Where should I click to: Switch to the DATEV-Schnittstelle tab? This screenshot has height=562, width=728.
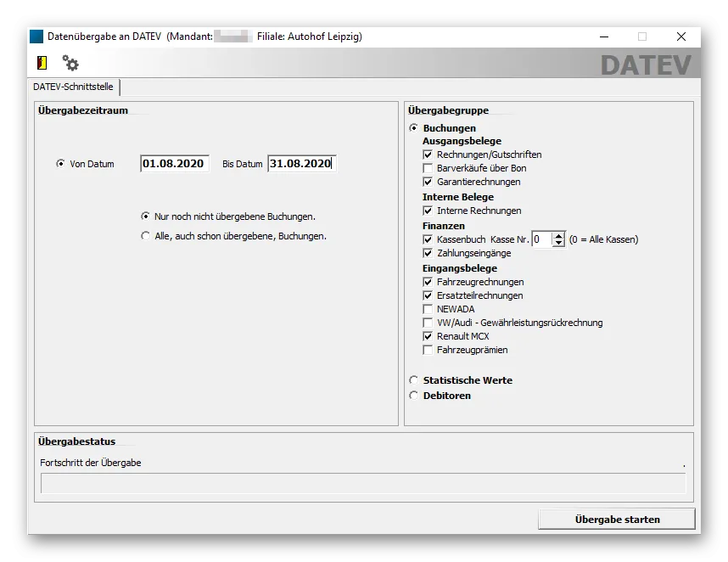coord(73,87)
